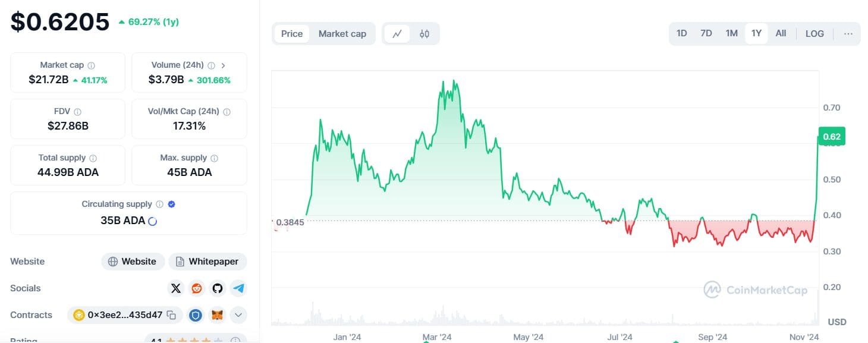This screenshot has width=868, height=343.
Task: Visit the GitHub repository
Action: (218, 288)
